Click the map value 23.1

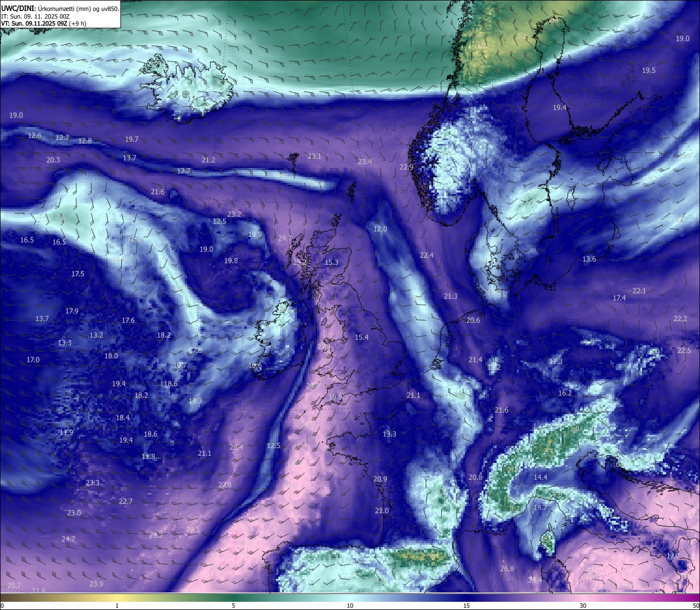tap(314, 156)
